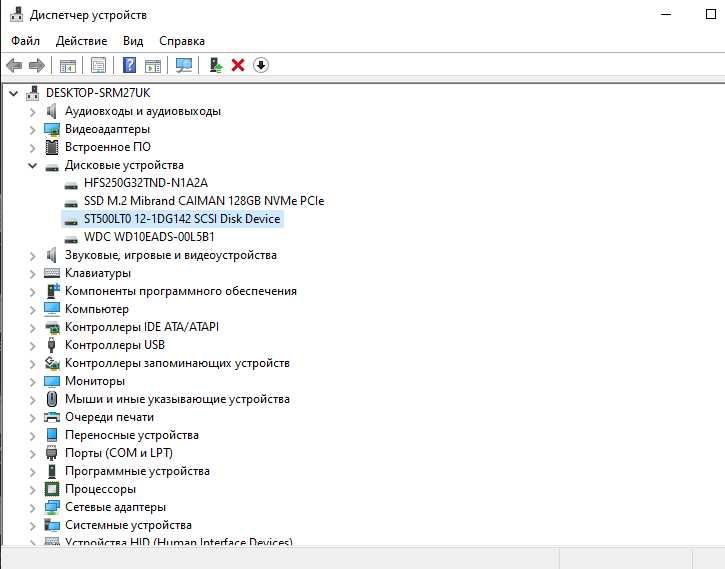Select ST500LT0 12-1DG142 SCSI Disk Device
The image size is (725, 569).
click(182, 219)
